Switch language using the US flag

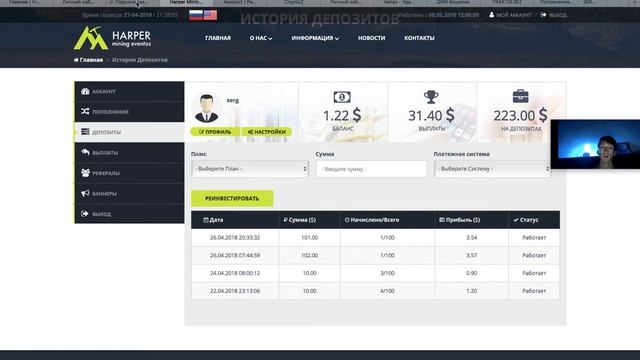click(210, 15)
